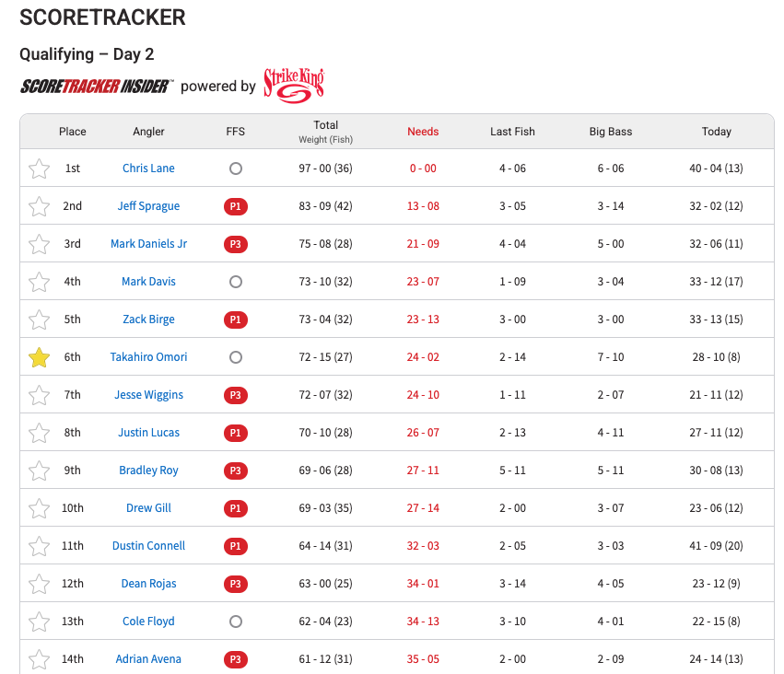This screenshot has width=784, height=674.
Task: View Dean Rojas' angler page
Action: pyautogui.click(x=148, y=584)
